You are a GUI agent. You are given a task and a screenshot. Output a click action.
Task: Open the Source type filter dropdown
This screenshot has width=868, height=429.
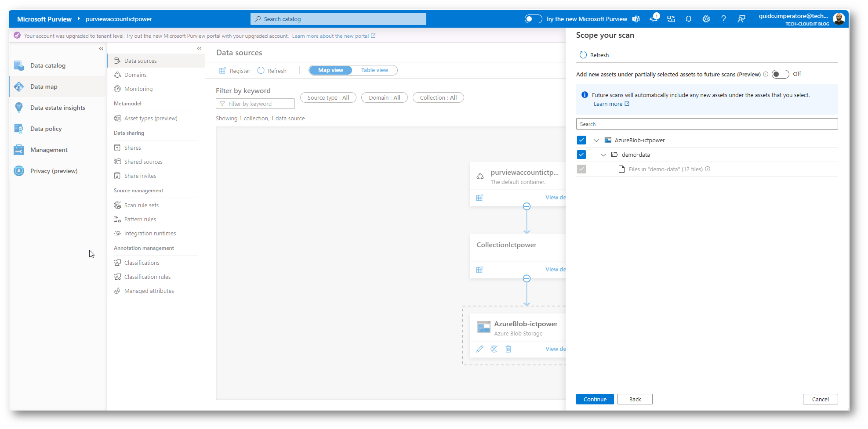click(x=328, y=98)
